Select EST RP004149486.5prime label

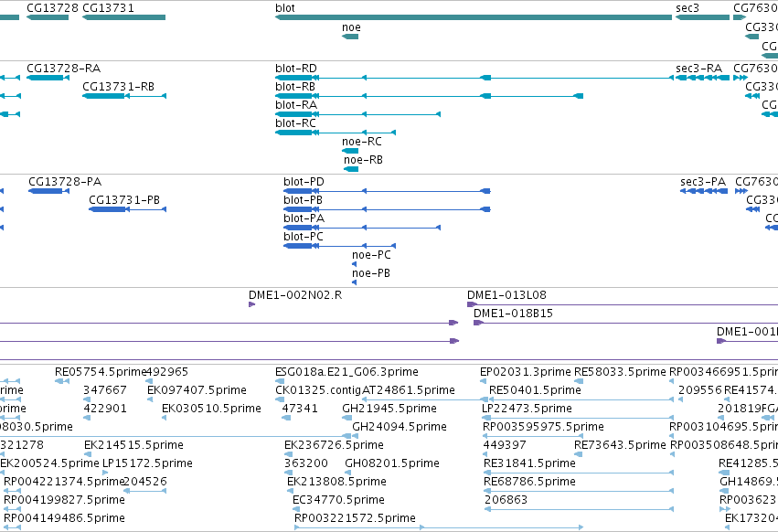[x=64, y=519]
